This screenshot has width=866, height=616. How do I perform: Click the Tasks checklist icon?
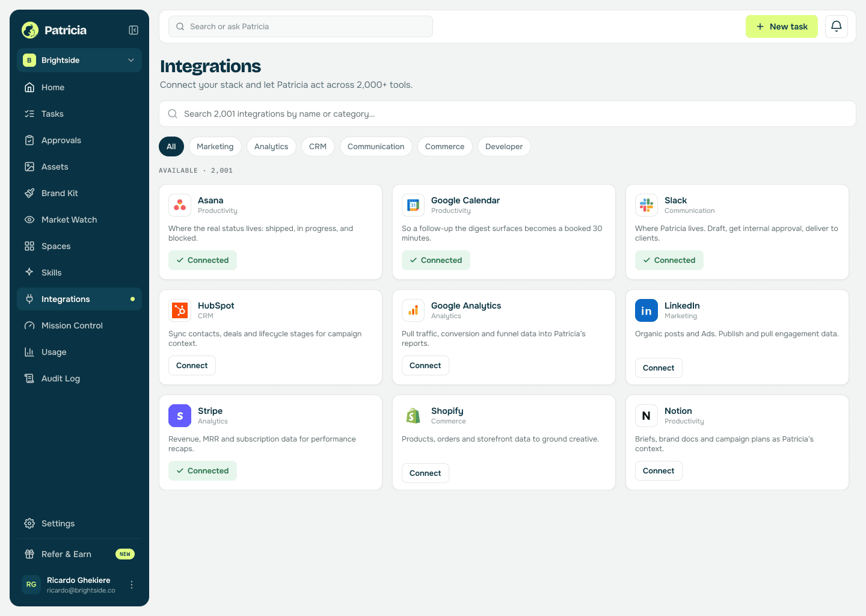29,114
